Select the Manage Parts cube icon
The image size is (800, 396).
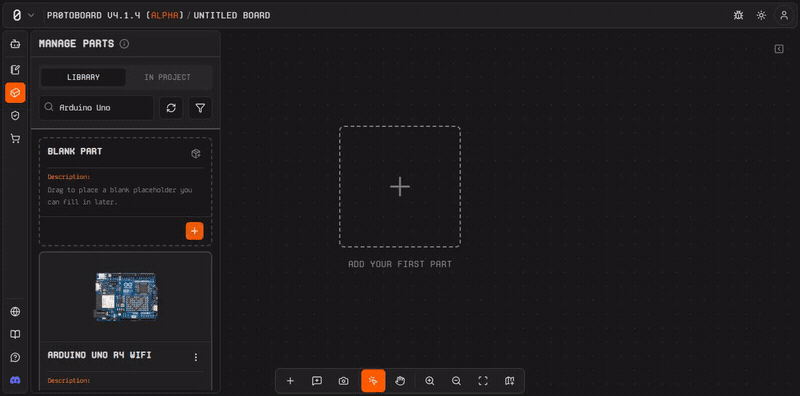point(15,93)
